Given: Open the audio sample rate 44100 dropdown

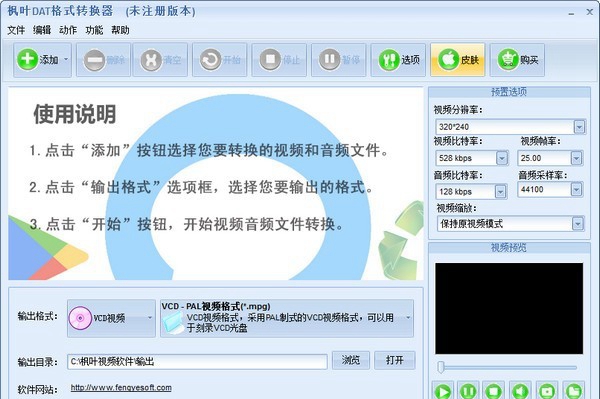Looking at the screenshot, I should click(x=576, y=189).
